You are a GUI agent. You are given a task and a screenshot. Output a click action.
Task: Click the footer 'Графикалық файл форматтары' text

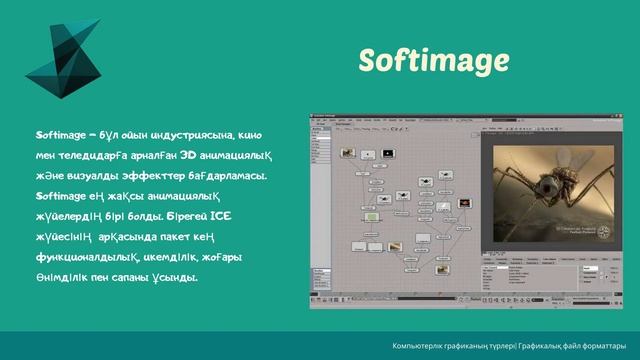pos(572,346)
